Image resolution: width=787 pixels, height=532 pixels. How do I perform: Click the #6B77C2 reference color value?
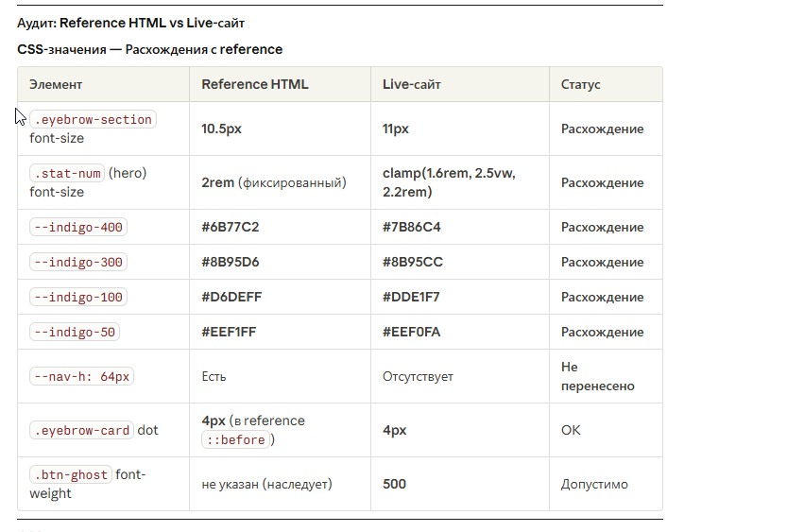coord(230,228)
